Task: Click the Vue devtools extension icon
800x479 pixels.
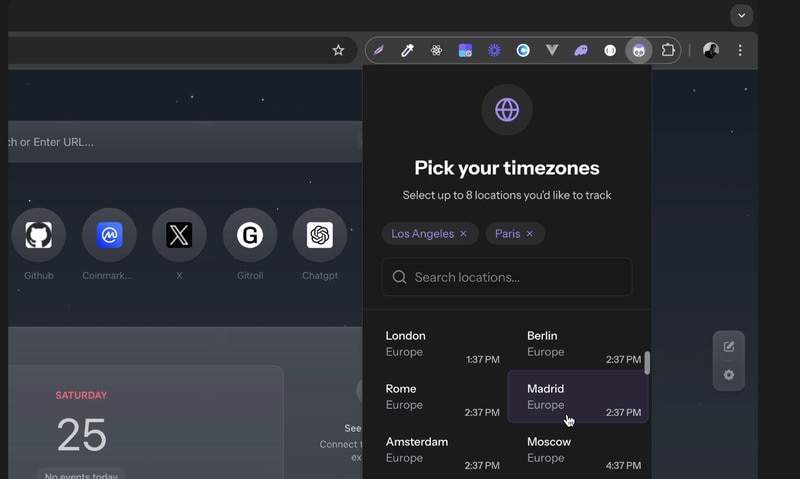Action: [552, 50]
